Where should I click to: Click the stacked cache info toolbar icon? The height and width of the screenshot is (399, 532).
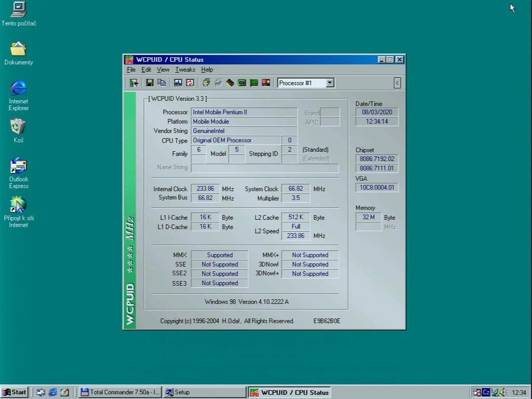click(206, 83)
